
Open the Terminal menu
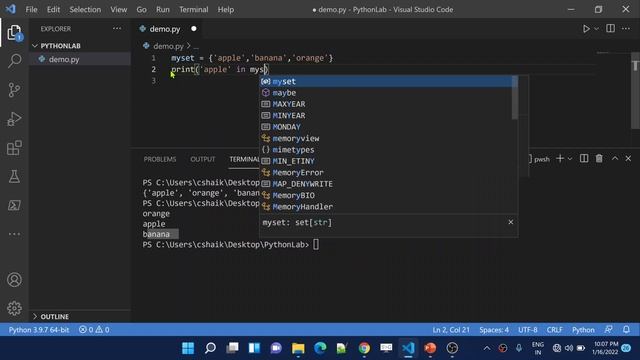193,9
